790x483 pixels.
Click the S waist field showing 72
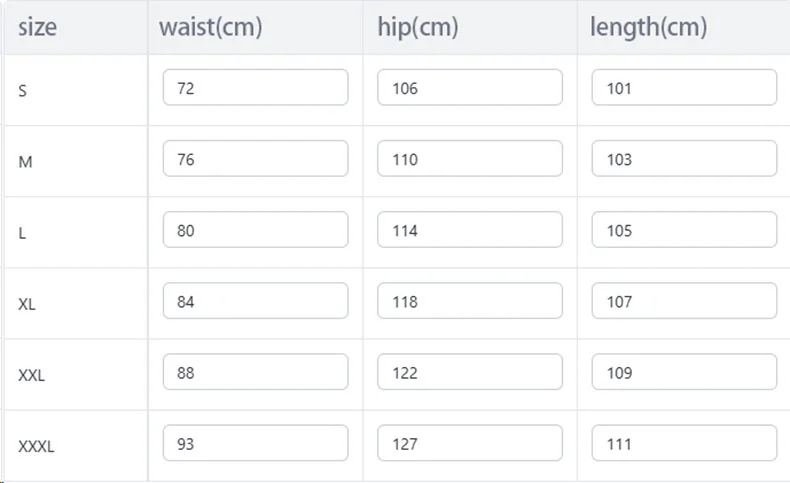pos(255,88)
